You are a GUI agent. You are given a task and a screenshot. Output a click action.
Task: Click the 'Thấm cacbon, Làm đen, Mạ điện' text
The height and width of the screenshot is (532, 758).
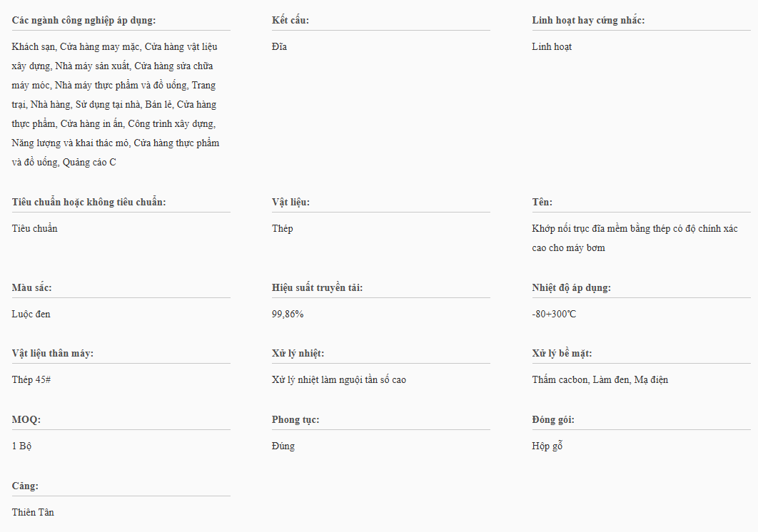click(600, 379)
